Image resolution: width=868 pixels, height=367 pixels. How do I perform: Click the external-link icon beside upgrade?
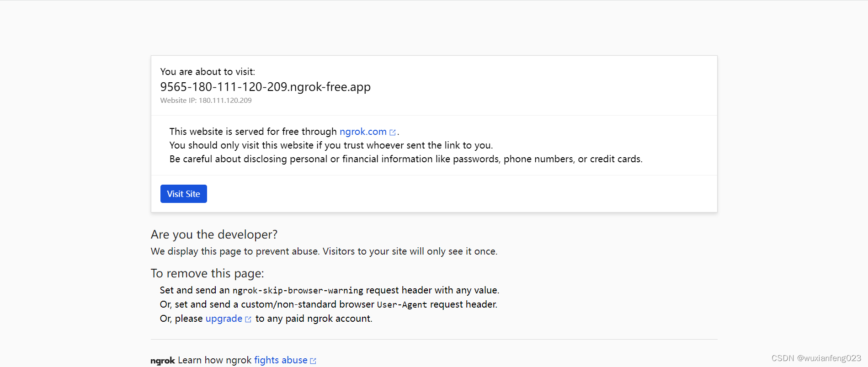tap(248, 319)
